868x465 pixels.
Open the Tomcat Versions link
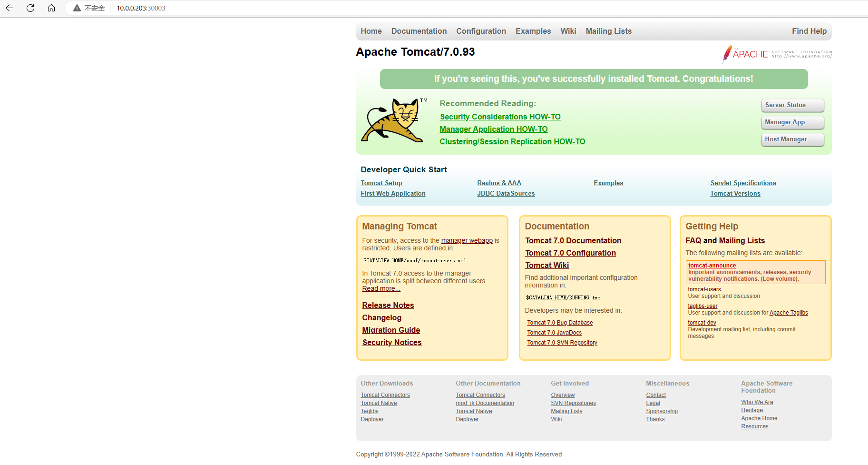tap(735, 194)
